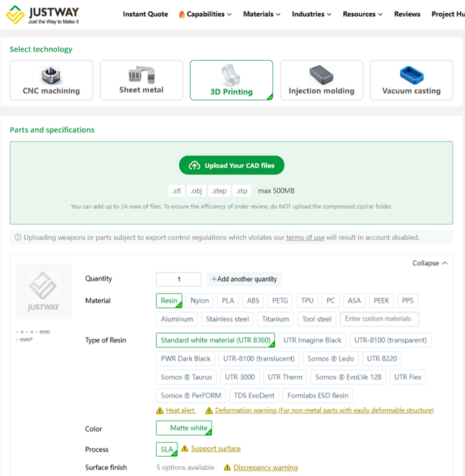Click the Discrepancy warning triangle icon
Image resolution: width=465 pixels, height=476 pixels.
[228, 467]
